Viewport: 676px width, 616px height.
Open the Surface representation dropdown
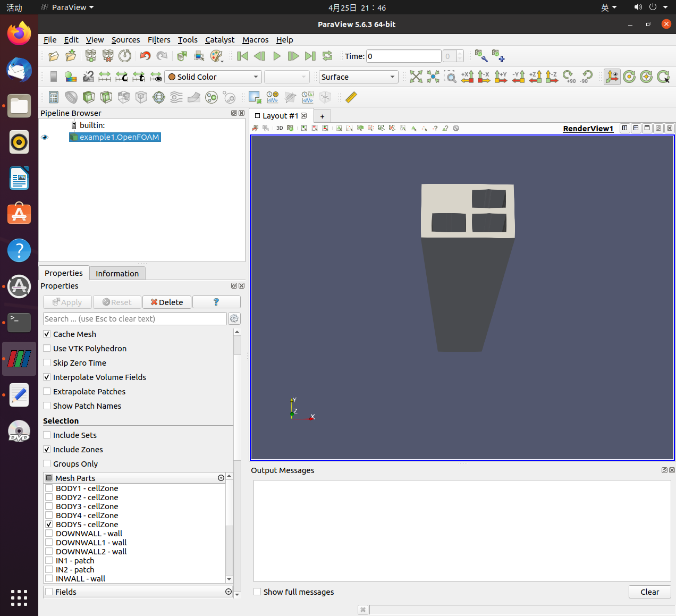coord(358,77)
